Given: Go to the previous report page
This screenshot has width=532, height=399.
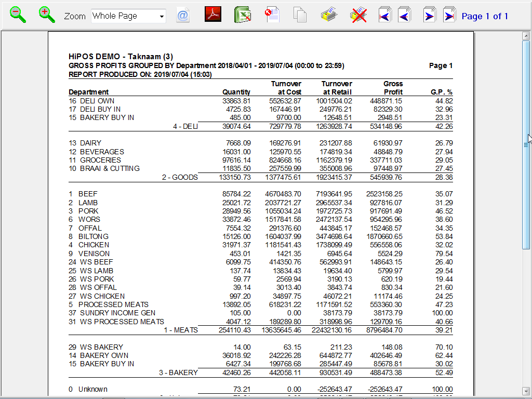Looking at the screenshot, I should pyautogui.click(x=404, y=15).
